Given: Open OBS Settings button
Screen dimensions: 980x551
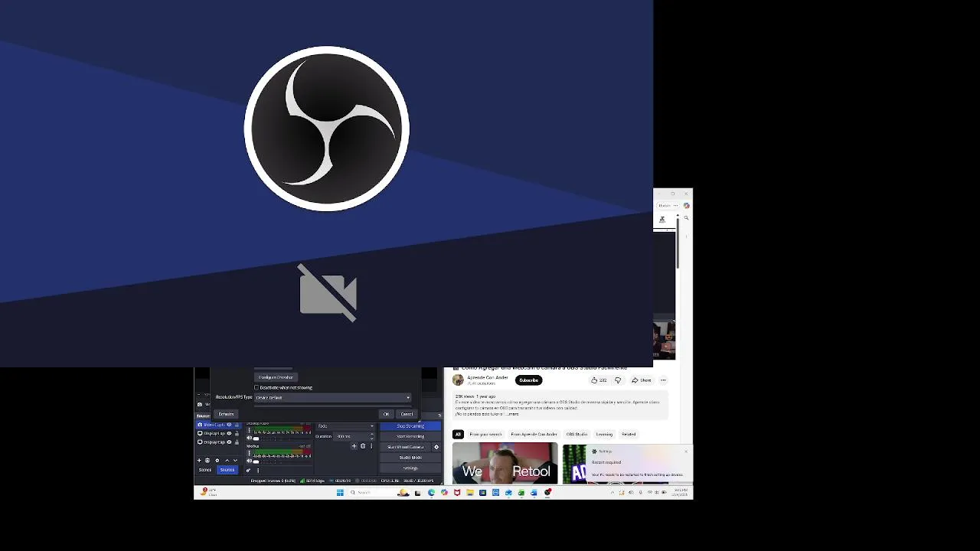Looking at the screenshot, I should click(410, 468).
